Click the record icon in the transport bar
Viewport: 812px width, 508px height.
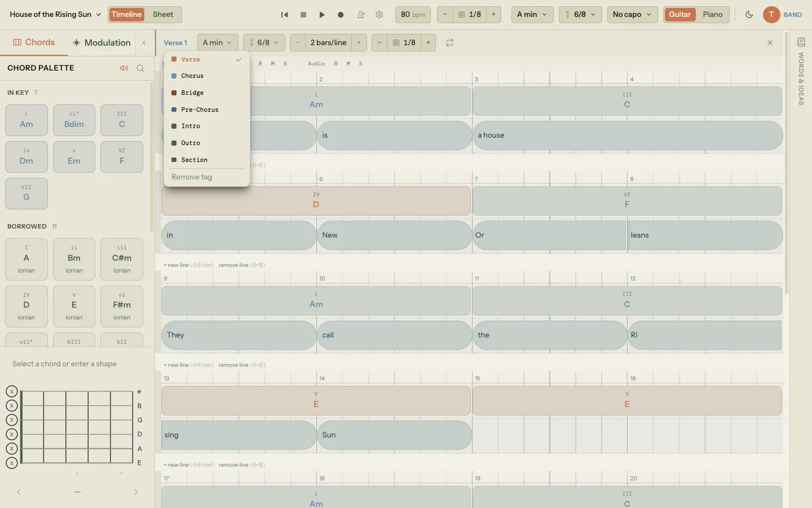tap(341, 15)
